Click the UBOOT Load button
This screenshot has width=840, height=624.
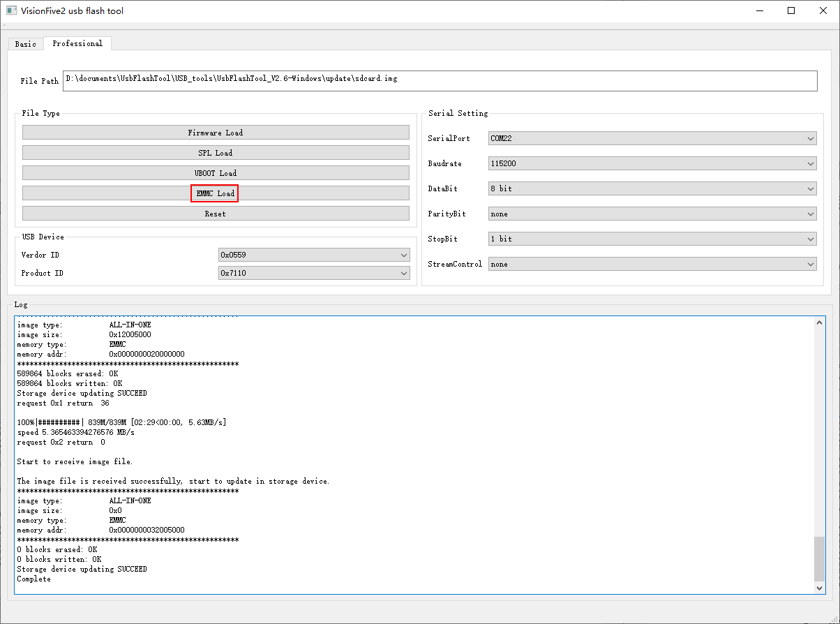216,173
